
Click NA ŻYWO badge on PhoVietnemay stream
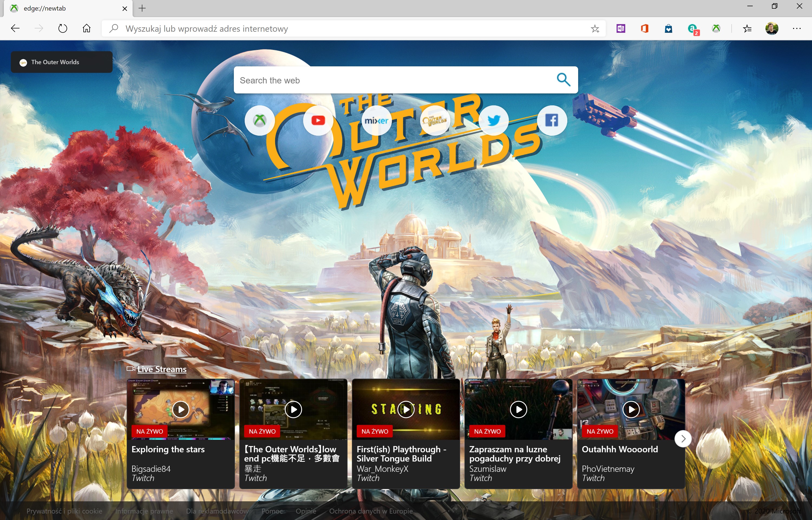click(600, 431)
